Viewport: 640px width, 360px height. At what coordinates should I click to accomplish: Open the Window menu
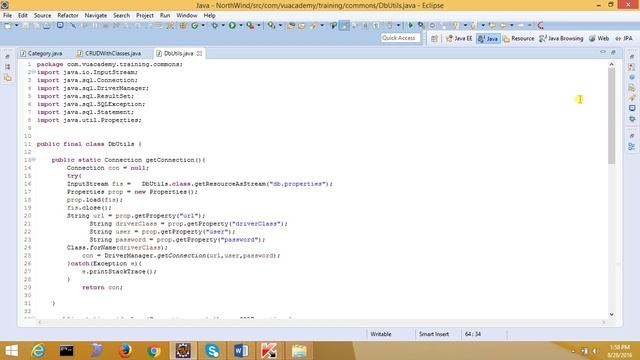(187, 15)
